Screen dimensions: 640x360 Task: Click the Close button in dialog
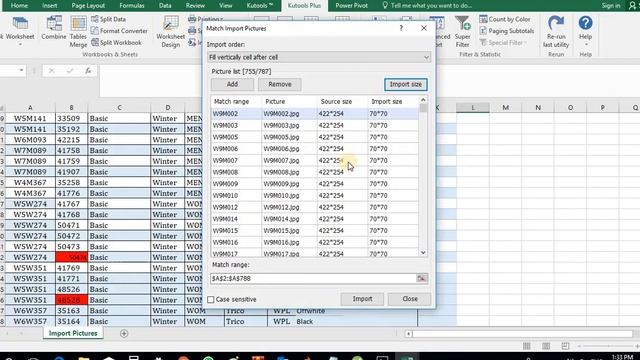(410, 299)
